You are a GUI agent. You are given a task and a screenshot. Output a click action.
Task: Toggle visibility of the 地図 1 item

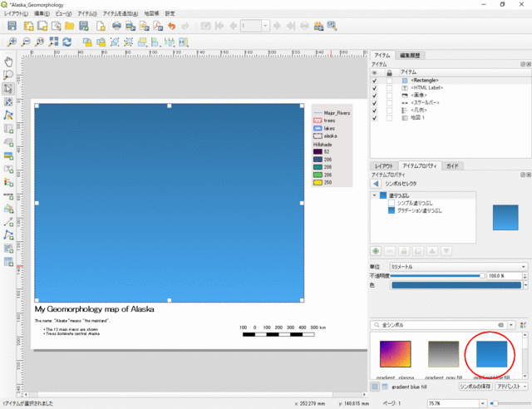[x=375, y=118]
